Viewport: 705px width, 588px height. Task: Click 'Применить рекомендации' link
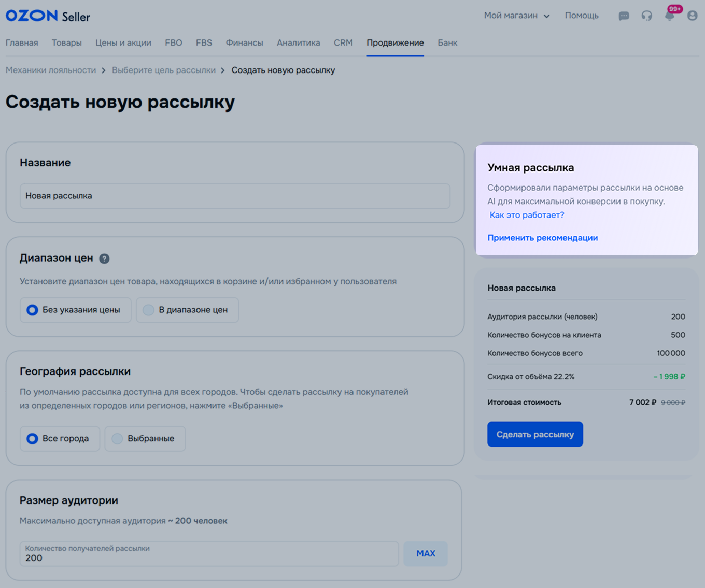click(x=543, y=238)
